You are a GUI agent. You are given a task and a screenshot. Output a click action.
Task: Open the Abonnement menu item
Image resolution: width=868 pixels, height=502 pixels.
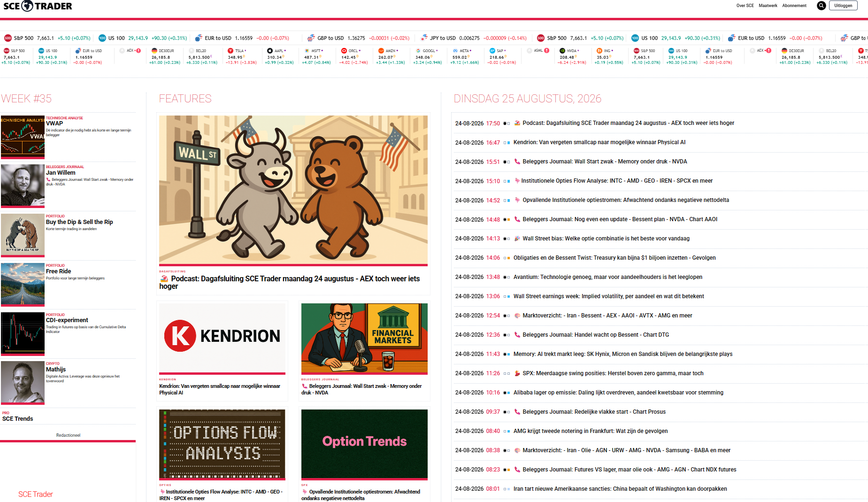pyautogui.click(x=794, y=6)
